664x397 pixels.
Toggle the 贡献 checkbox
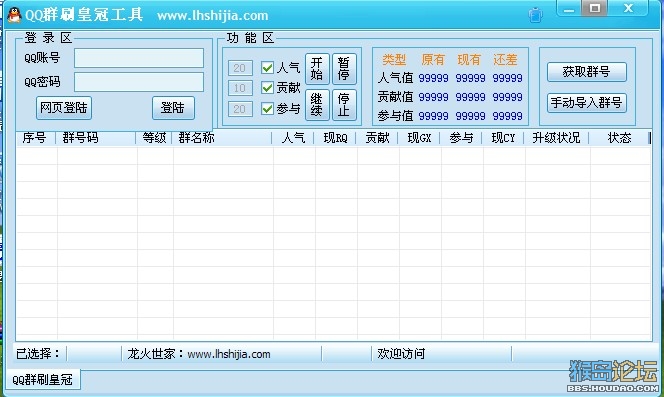pos(267,88)
